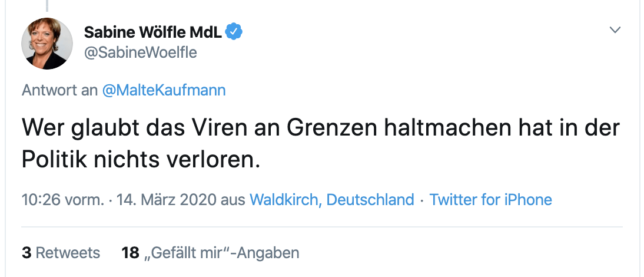Click the "10:26 vorm." timestamp
The height and width of the screenshot is (277, 644).
coord(62,199)
